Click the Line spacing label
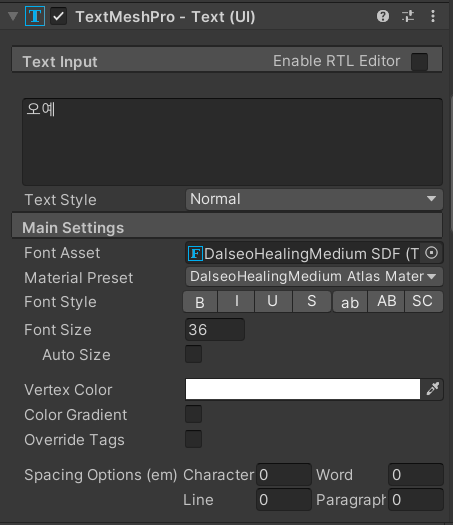Screen dimensions: 453x525 (198, 500)
